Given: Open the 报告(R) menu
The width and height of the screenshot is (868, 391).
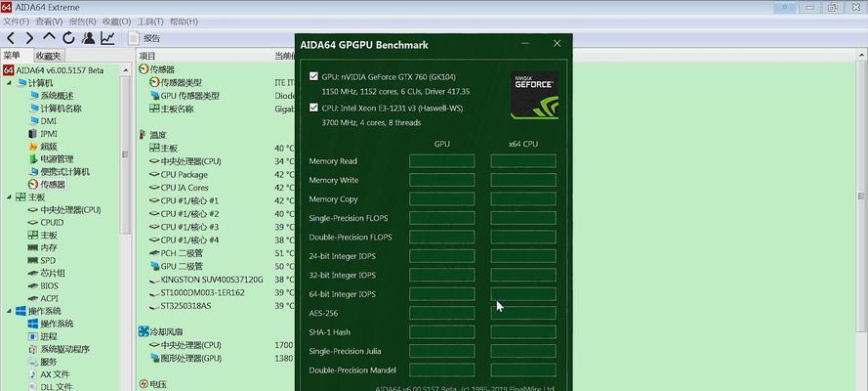Looking at the screenshot, I should [x=82, y=22].
